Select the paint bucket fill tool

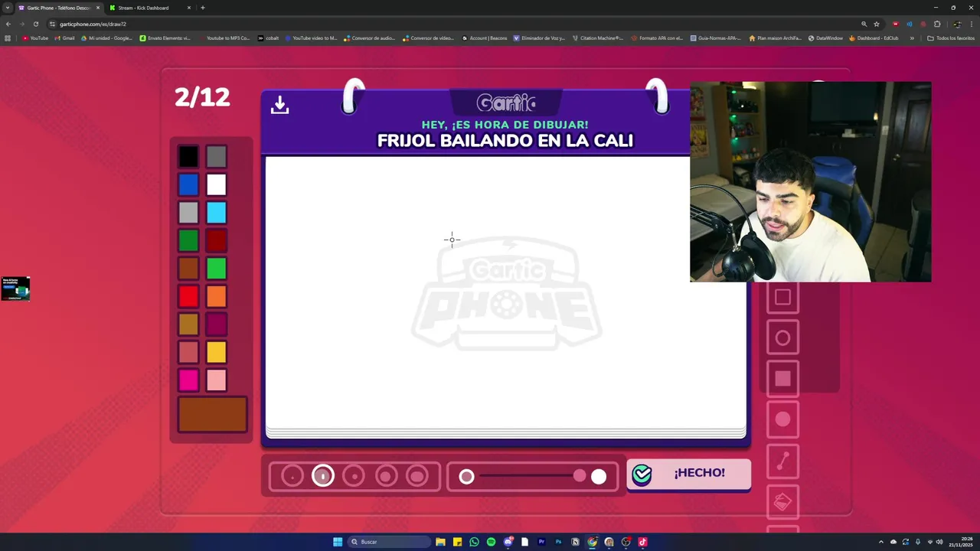tap(782, 502)
